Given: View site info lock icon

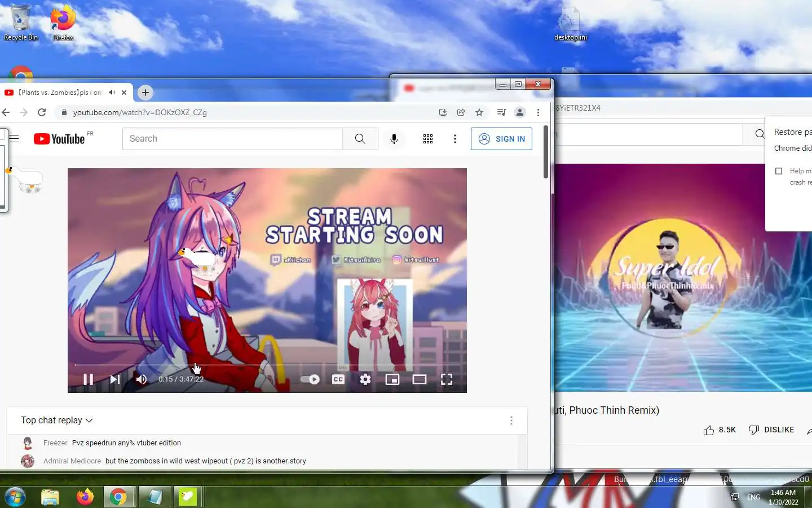Looking at the screenshot, I should click(x=64, y=112).
